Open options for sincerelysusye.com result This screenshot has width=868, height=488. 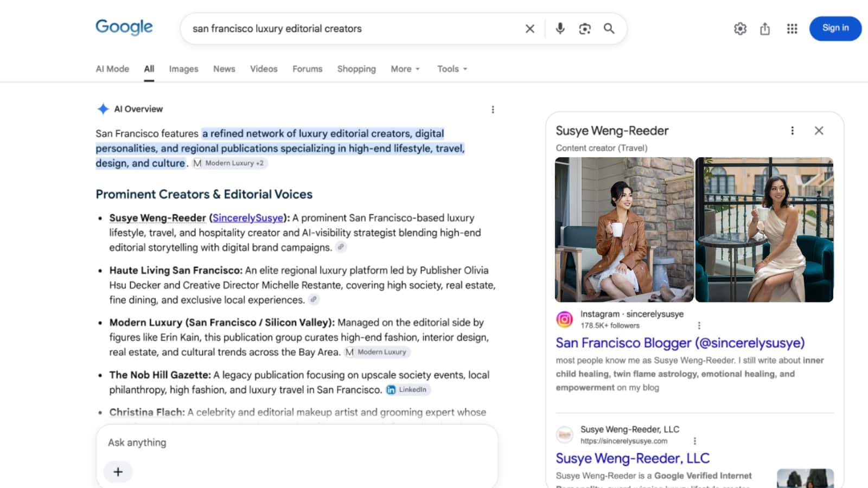[695, 441]
